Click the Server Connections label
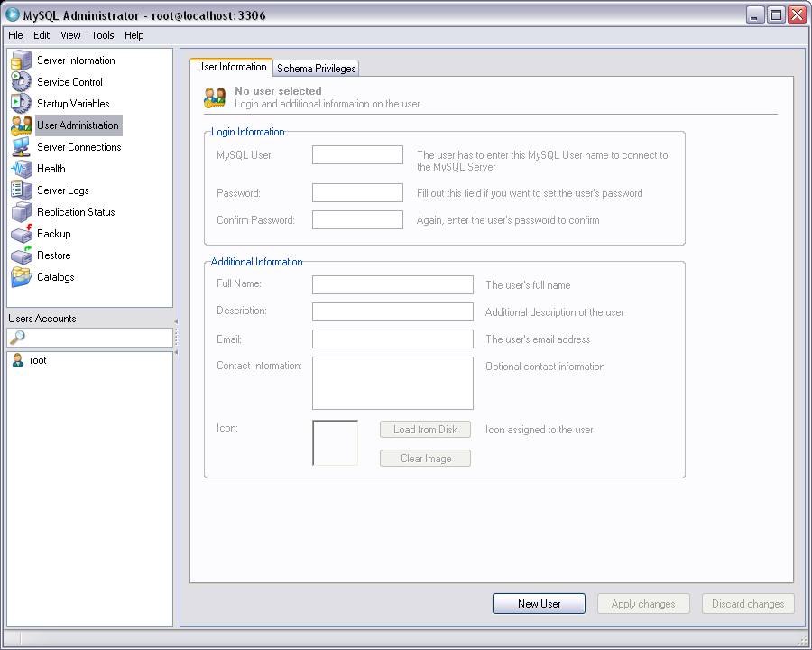 (x=79, y=147)
